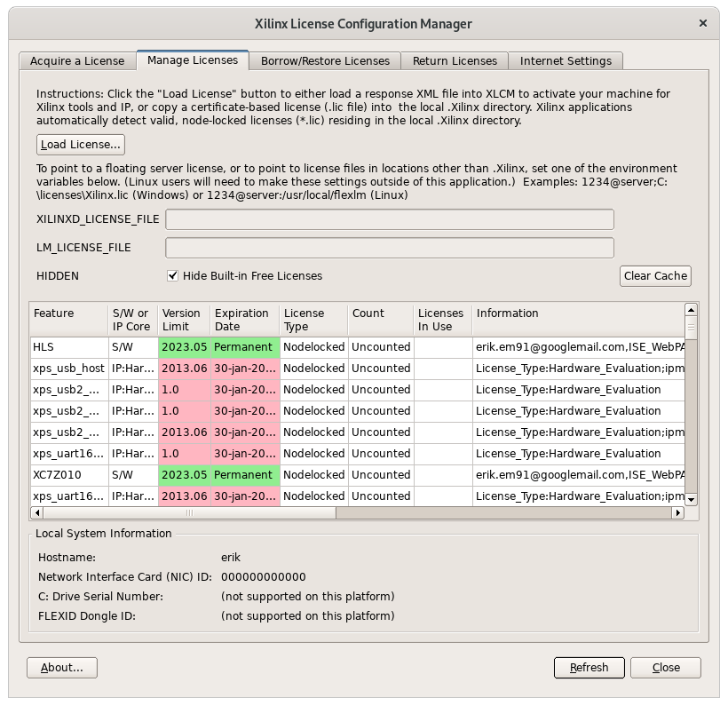728x706 pixels.
Task: Focus the LM_LICENSE_FILE input field
Action: point(390,248)
